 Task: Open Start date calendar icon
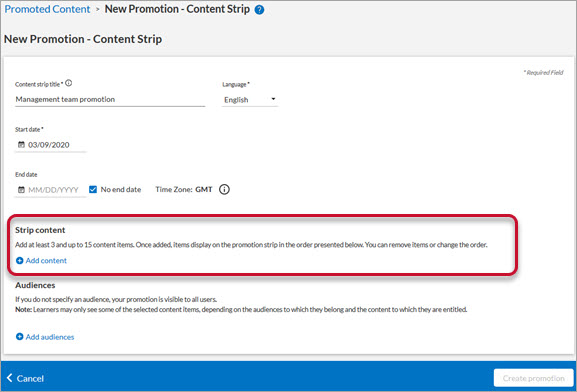[21, 145]
